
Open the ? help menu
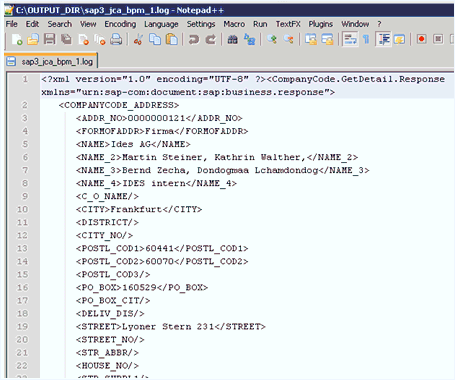[379, 24]
